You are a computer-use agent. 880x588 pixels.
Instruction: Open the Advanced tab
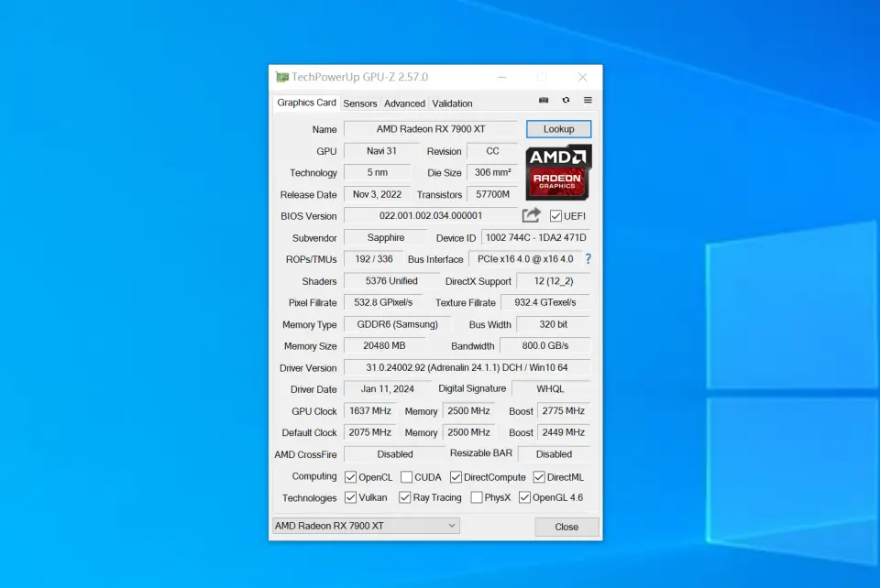click(x=404, y=103)
